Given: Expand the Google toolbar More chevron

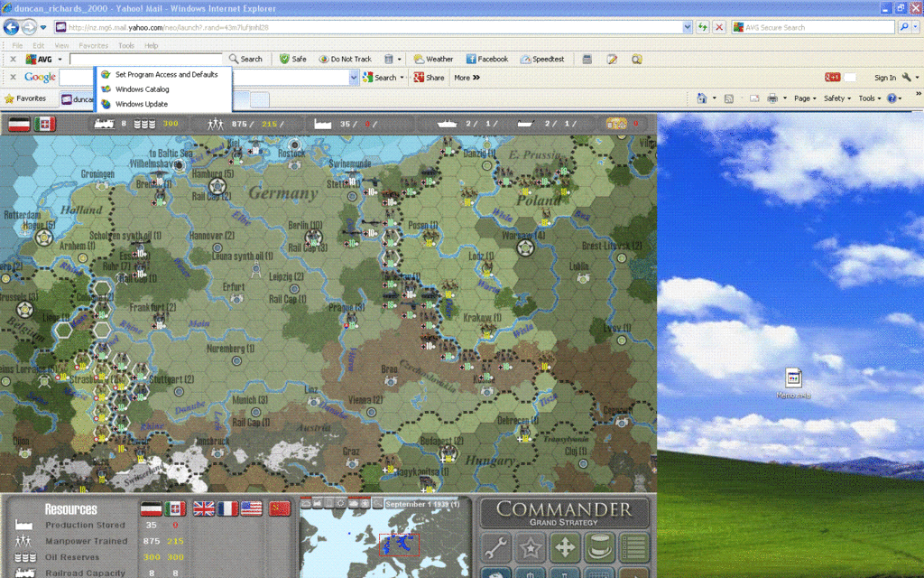Looking at the screenshot, I should pos(467,78).
